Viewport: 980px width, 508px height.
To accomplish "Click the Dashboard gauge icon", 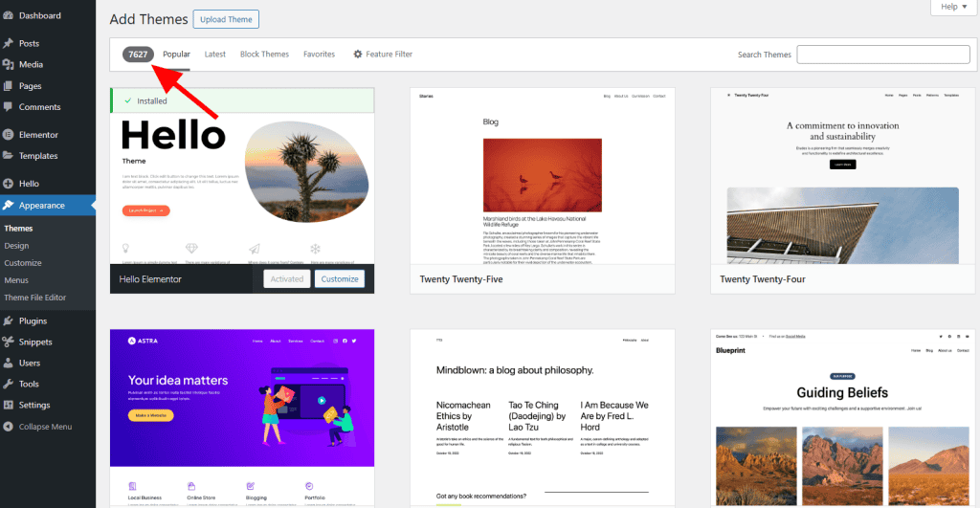I will click(x=8, y=15).
